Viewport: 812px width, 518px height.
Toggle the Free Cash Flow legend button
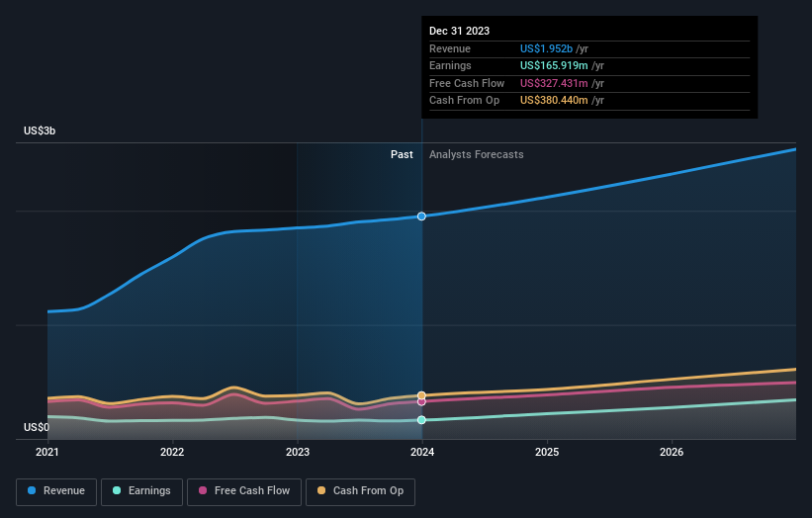click(244, 491)
